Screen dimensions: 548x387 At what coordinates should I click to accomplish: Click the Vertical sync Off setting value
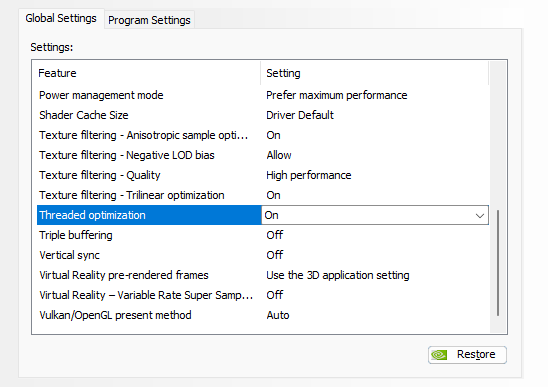coord(275,255)
